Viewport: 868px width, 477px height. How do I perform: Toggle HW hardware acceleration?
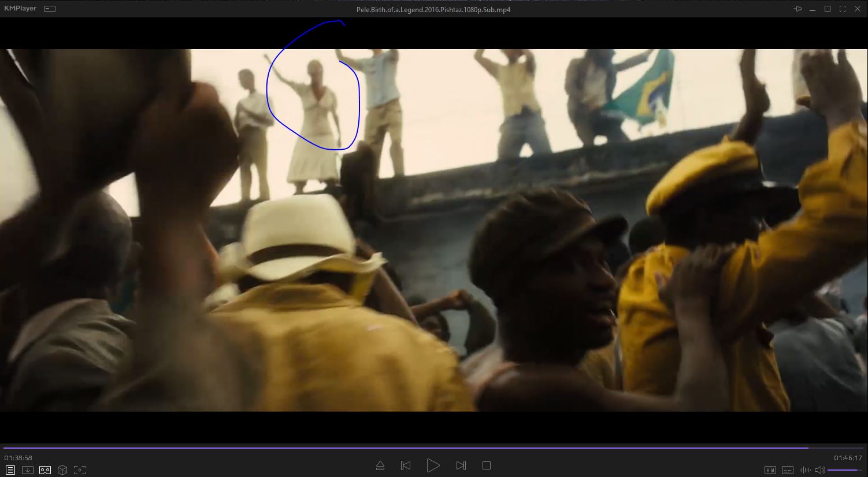(x=770, y=470)
